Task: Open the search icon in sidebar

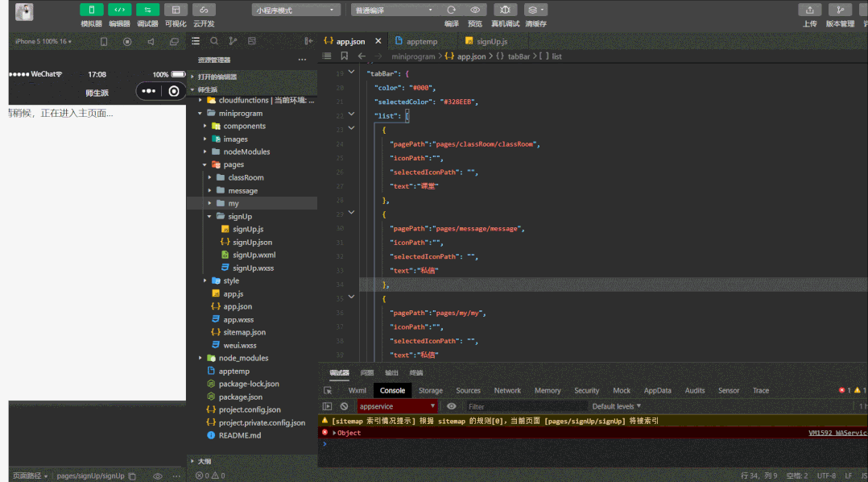Action: click(x=214, y=41)
